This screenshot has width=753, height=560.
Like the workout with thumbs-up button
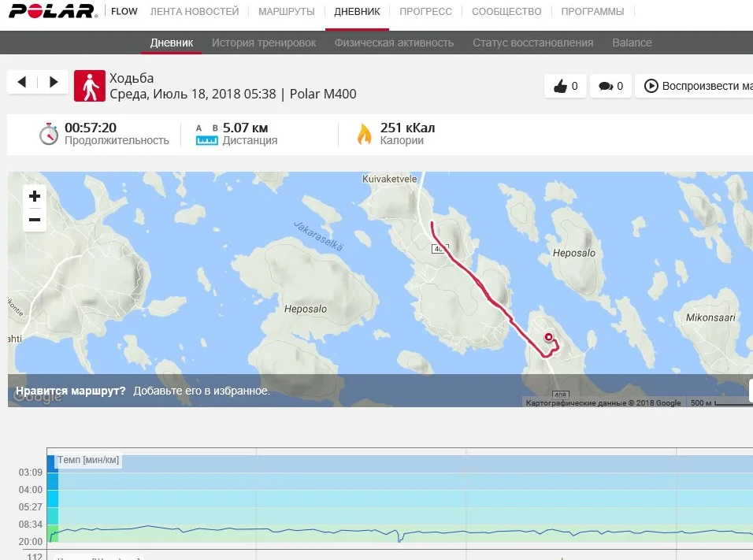pos(565,87)
